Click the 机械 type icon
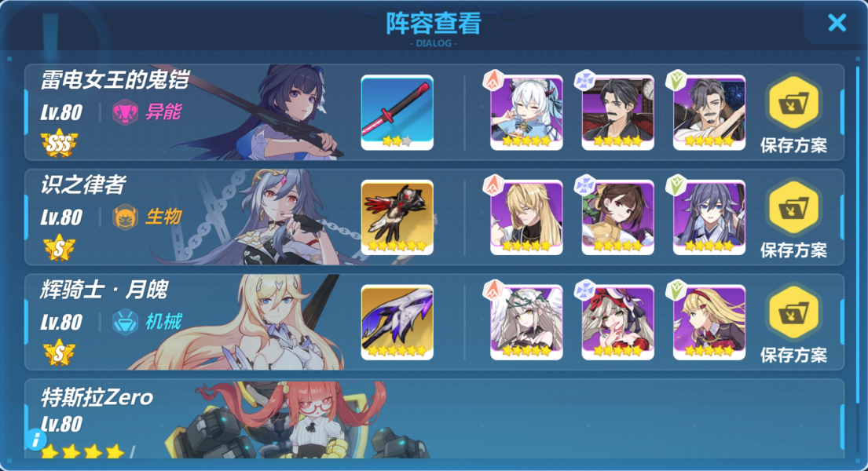868x471 pixels. 126,322
